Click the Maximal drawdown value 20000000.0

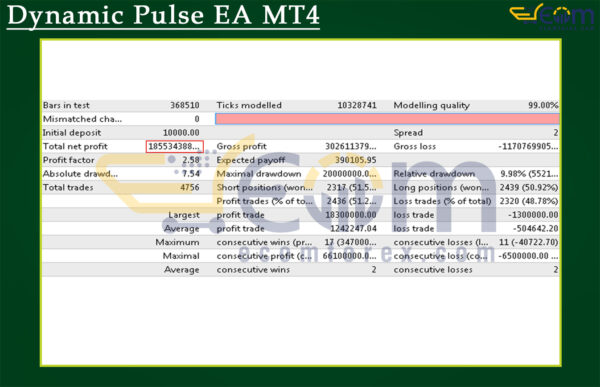[349, 174]
